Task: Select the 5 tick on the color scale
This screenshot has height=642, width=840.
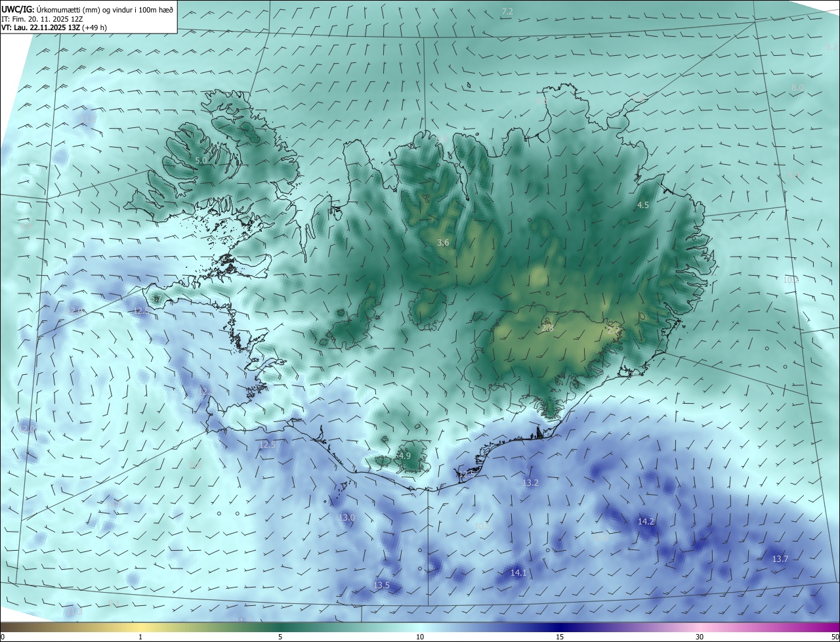Action: [x=280, y=637]
